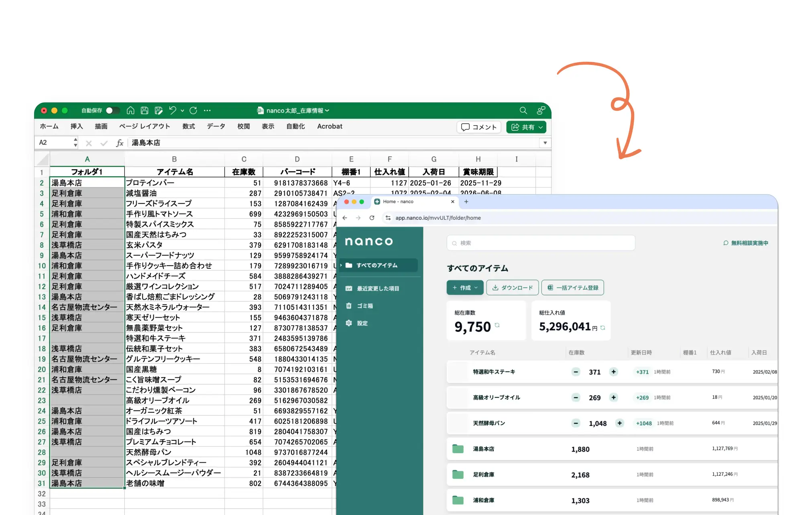Click the fx insert function icon
The image size is (812, 515).
[120, 143]
